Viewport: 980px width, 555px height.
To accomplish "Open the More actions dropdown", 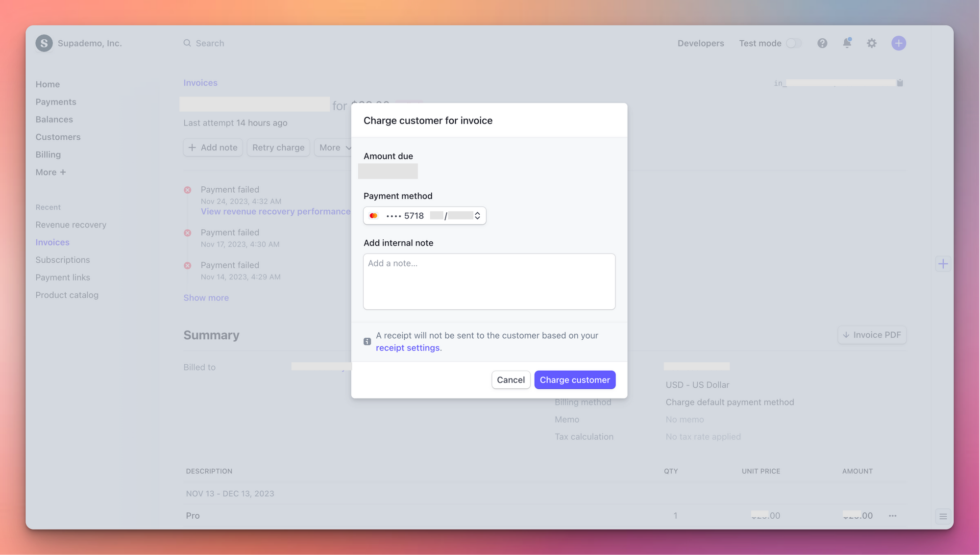I will coord(334,147).
